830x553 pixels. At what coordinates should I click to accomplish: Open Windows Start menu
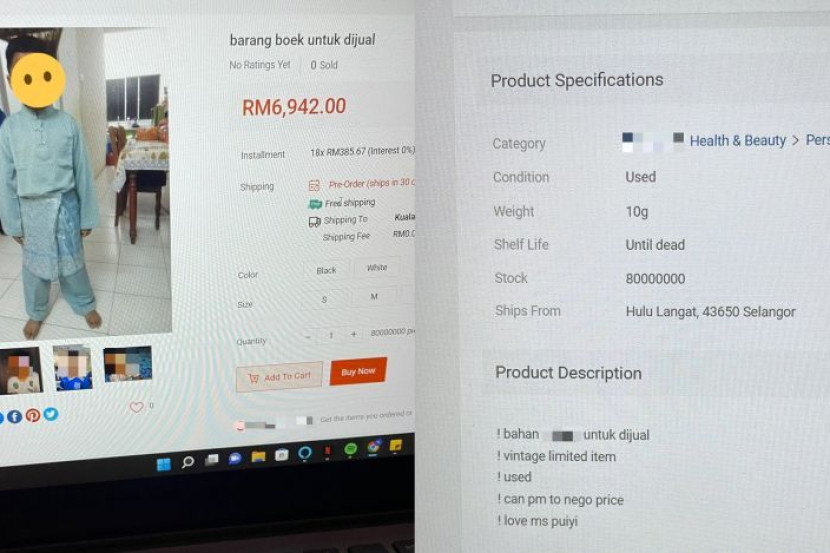[x=164, y=464]
